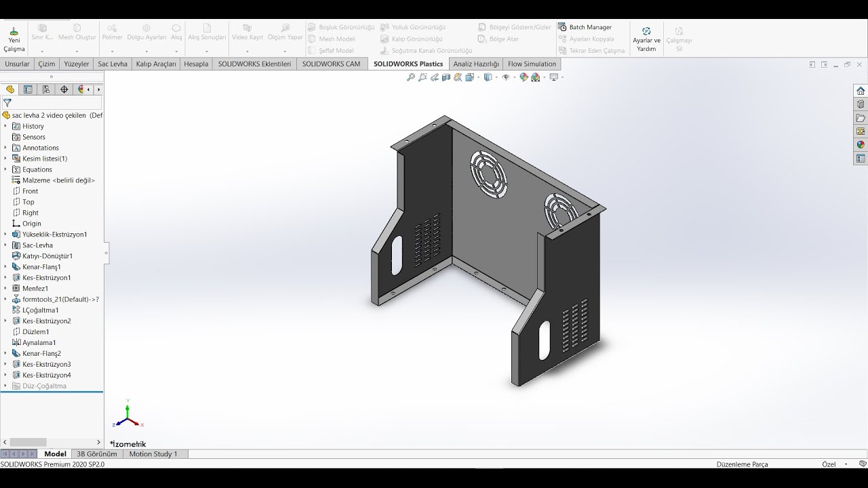The image size is (868, 488).
Task: Click the Apply Scene icon
Action: (535, 77)
